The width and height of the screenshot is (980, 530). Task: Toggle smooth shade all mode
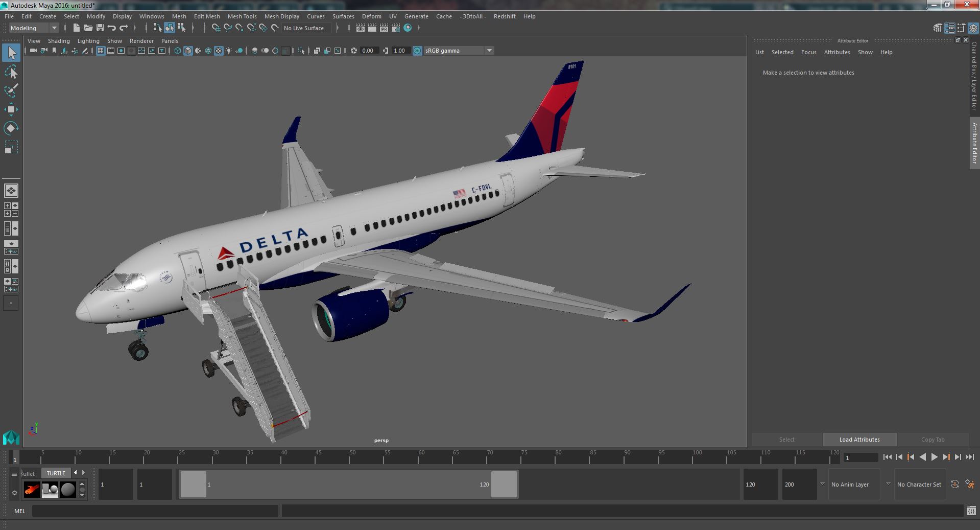click(188, 51)
